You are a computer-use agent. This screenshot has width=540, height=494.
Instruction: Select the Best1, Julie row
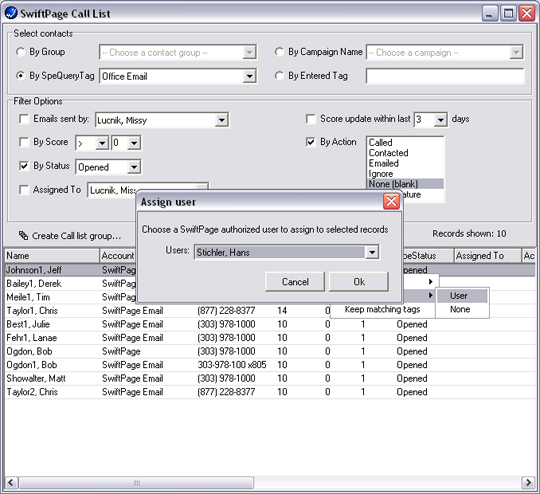(x=270, y=324)
